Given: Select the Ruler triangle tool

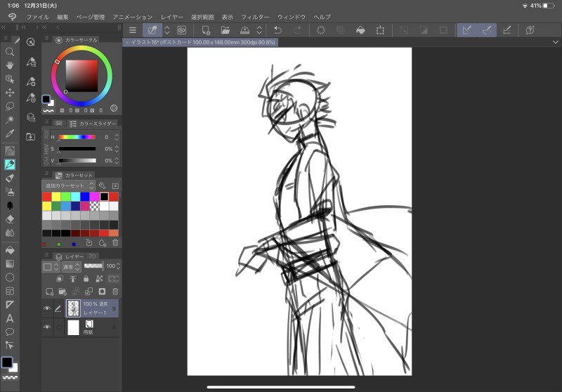Looking at the screenshot, I should 10,305.
